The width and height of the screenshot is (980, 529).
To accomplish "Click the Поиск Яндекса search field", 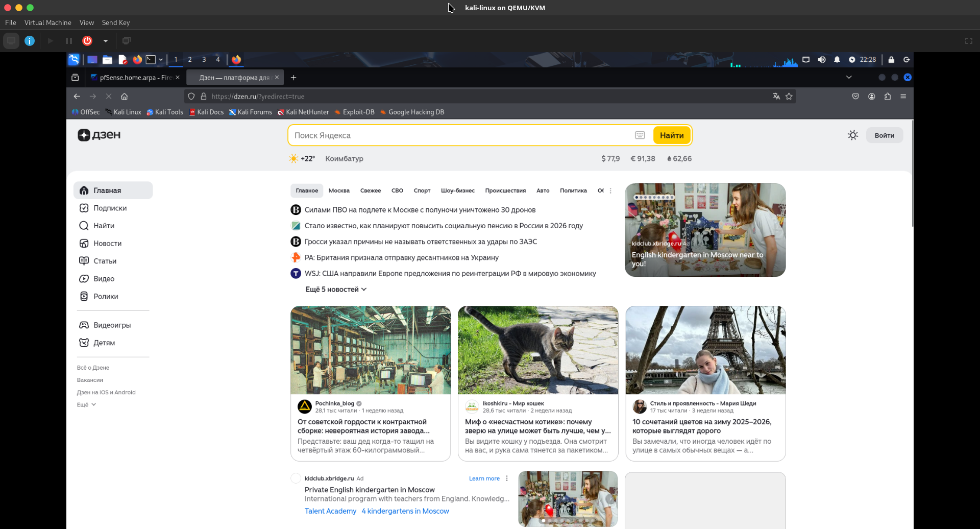I will (x=459, y=135).
